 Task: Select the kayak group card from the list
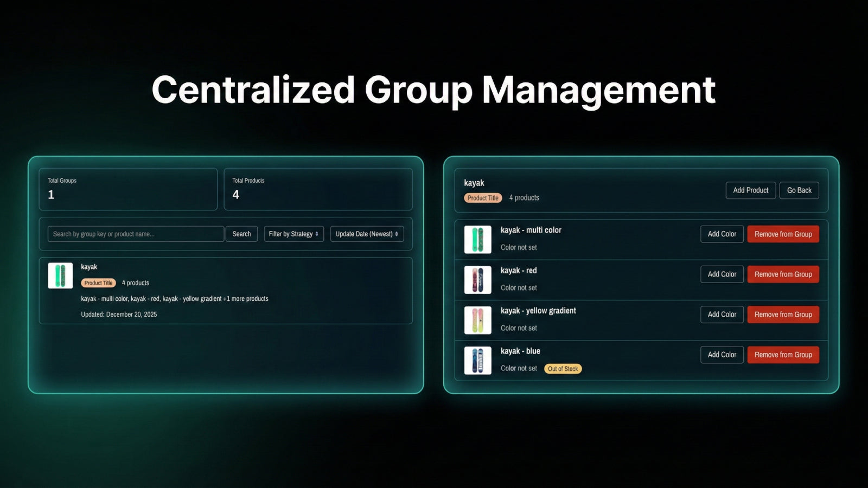coord(226,290)
